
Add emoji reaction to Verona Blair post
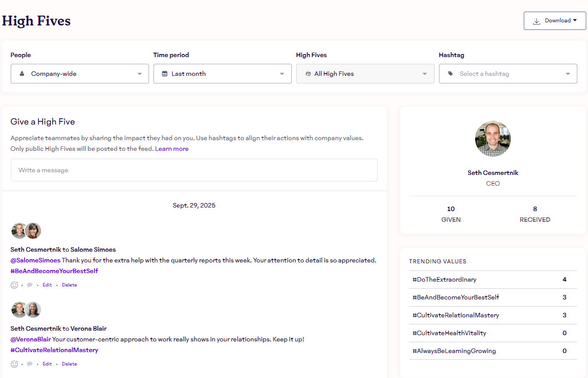tap(14, 364)
